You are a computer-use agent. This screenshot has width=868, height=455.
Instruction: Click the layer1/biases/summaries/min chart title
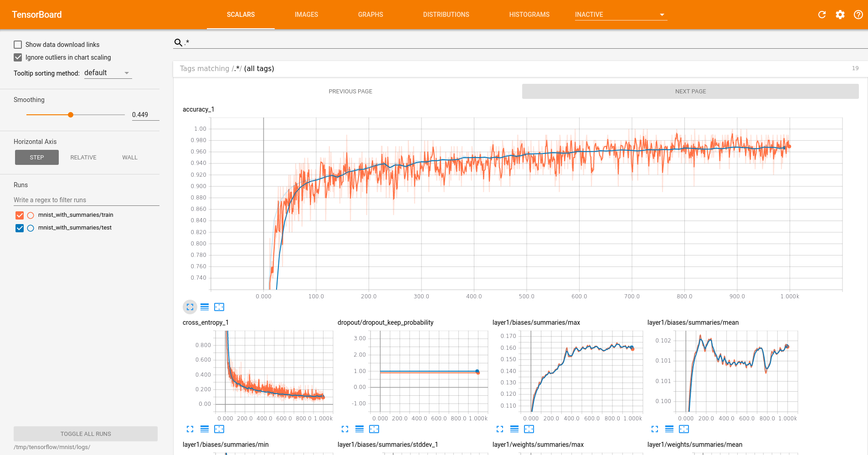point(226,445)
